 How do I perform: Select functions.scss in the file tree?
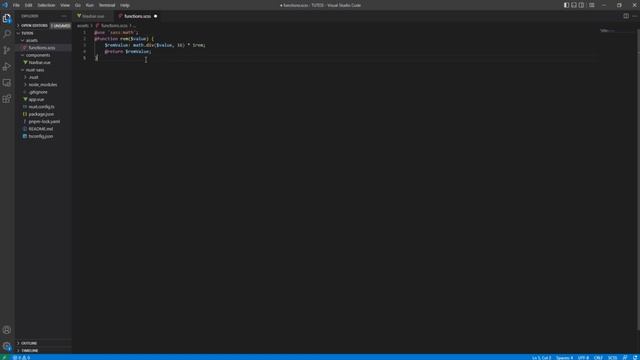click(x=42, y=48)
